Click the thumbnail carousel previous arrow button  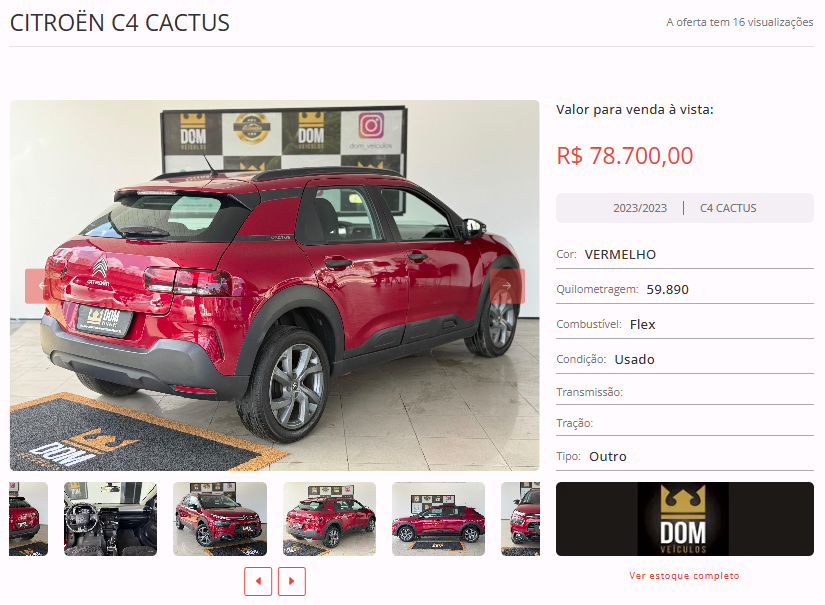(x=258, y=581)
